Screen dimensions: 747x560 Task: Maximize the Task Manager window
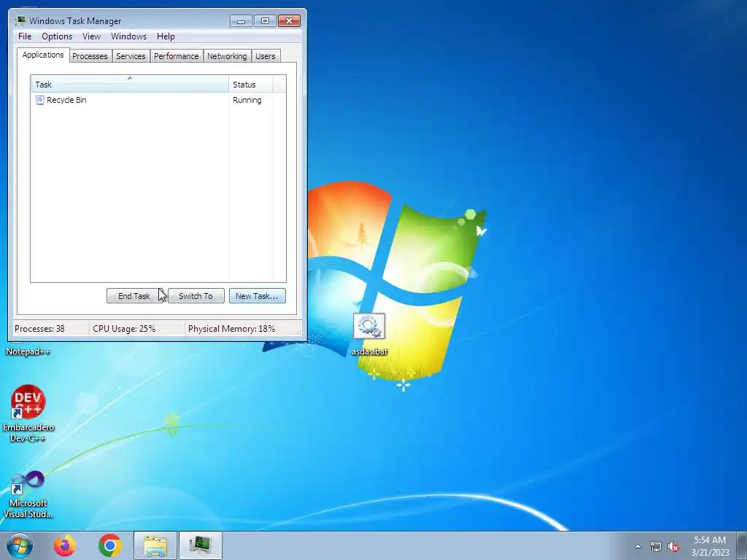pyautogui.click(x=265, y=21)
